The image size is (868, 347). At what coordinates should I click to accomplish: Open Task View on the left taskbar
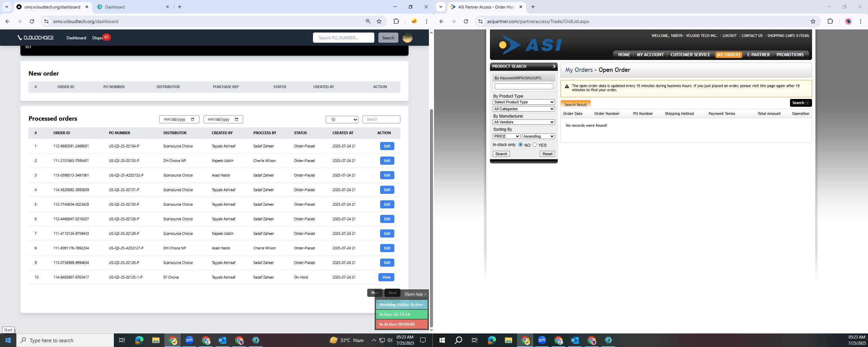[122, 340]
